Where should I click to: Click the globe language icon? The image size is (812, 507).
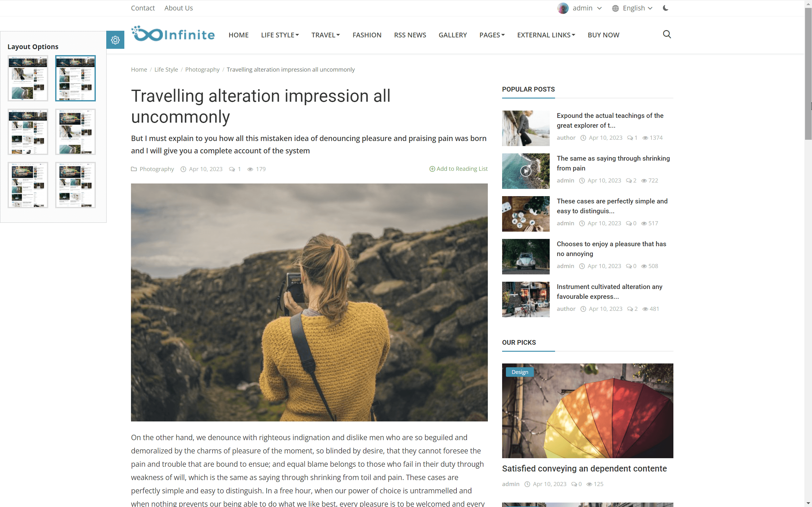pyautogui.click(x=615, y=8)
